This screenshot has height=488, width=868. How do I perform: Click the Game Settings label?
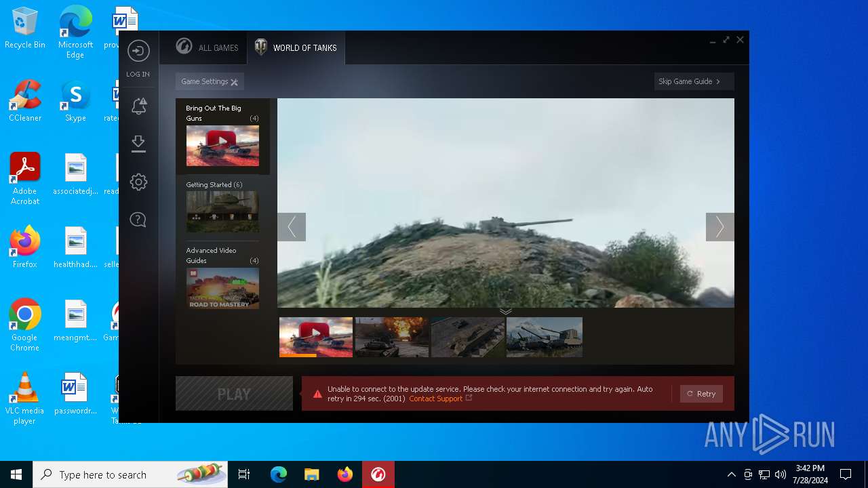tap(204, 81)
